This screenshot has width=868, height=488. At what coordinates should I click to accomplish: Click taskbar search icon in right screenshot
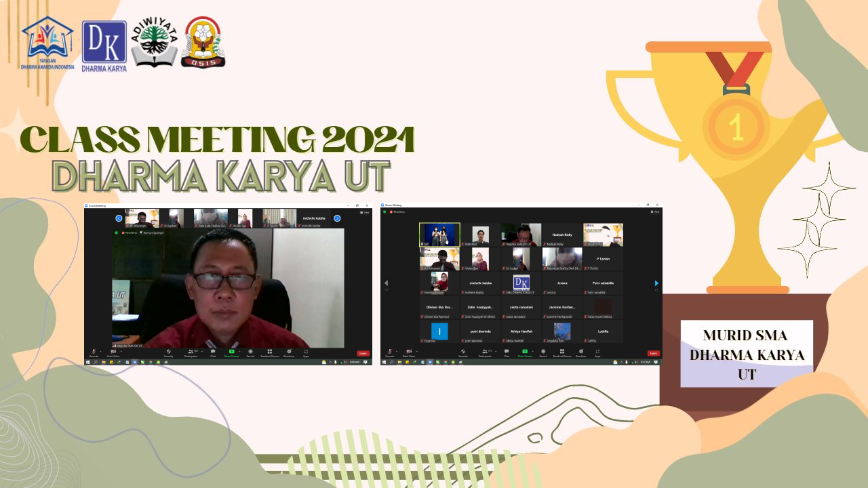[391, 363]
